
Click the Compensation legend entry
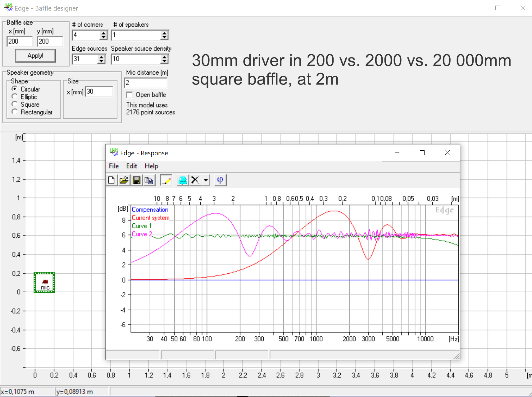(x=150, y=210)
